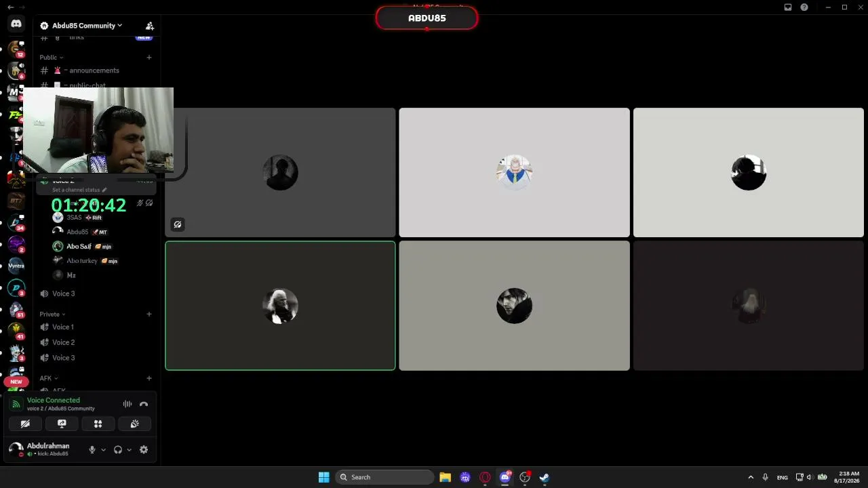
Task: Open File Explorer from the taskbar
Action: tap(445, 477)
